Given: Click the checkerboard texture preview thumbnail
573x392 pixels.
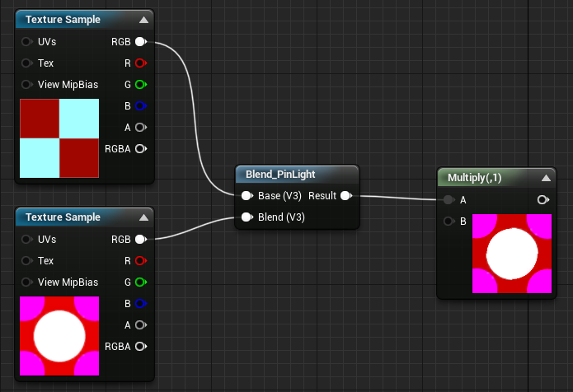Looking at the screenshot, I should (x=59, y=138).
